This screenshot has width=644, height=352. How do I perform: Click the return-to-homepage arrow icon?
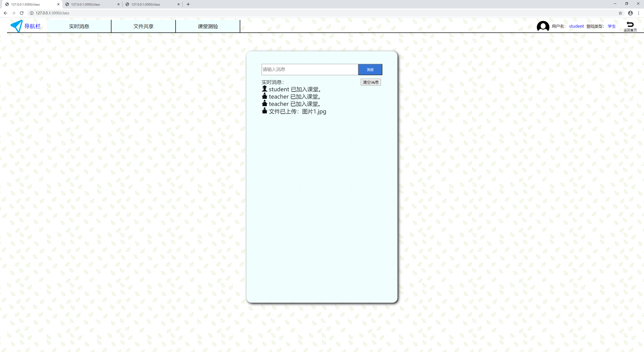[630, 24]
